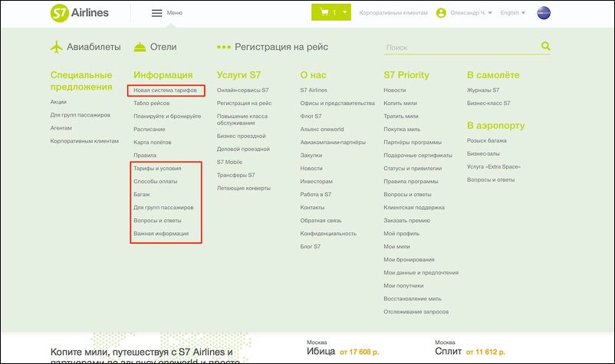615x364 pixels.
Task: Open the Инвесторам link
Action: [x=316, y=182]
